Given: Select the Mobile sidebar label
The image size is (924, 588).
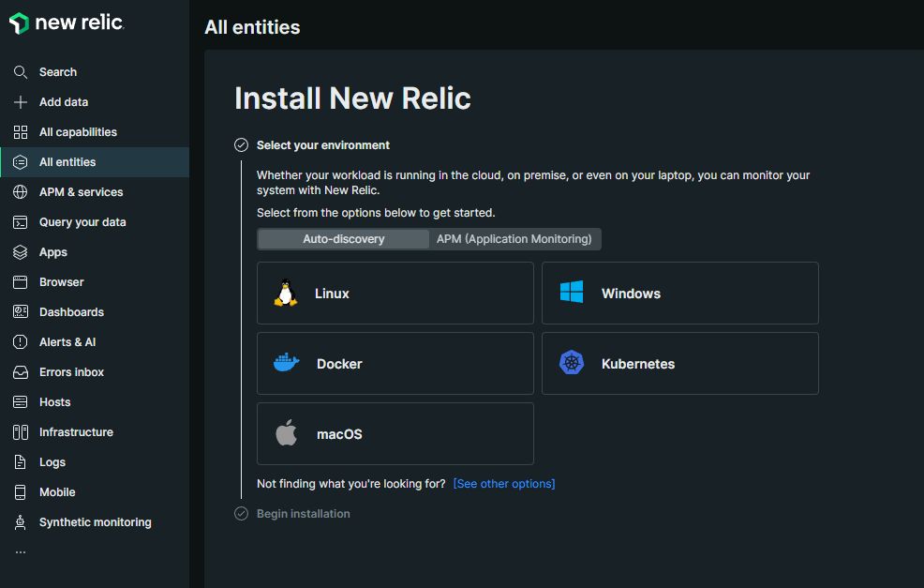Looking at the screenshot, I should pyautogui.click(x=57, y=492).
